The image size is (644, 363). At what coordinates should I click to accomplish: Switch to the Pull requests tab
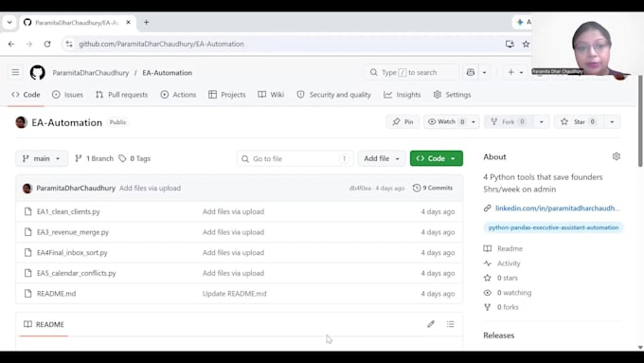click(121, 95)
